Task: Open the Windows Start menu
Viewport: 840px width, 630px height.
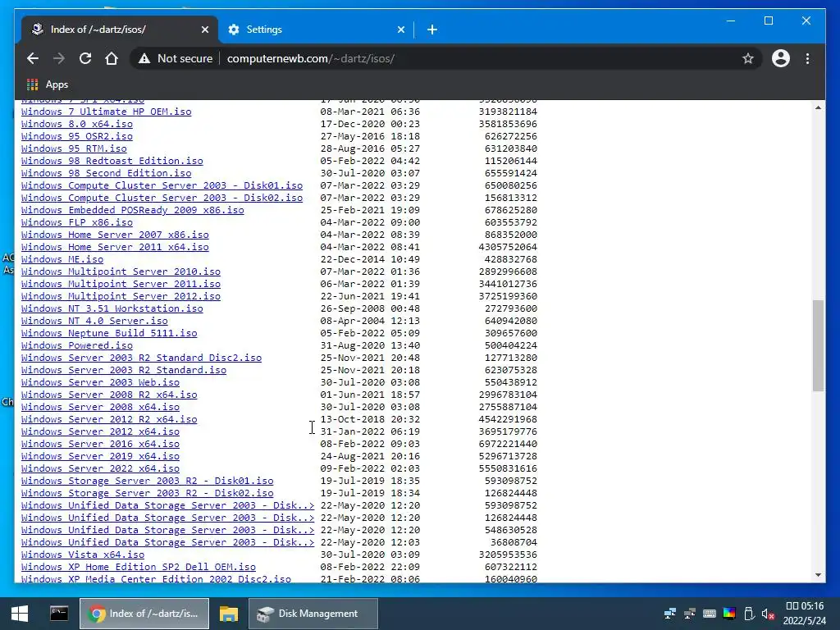Action: click(20, 614)
